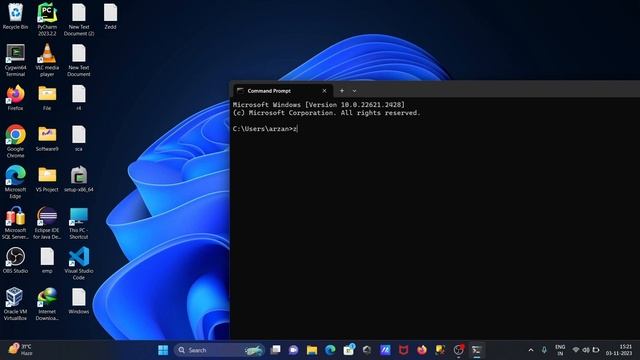640x360 pixels.
Task: Select the Google Chrome desktop shortcut
Action: point(16,141)
